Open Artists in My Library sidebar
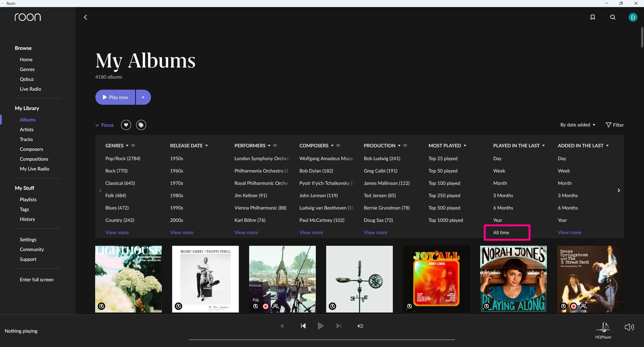The image size is (644, 347). (26, 130)
